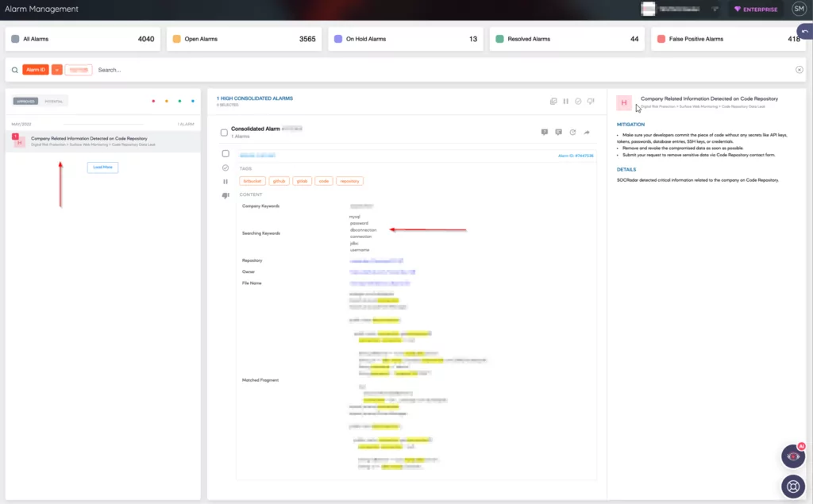This screenshot has height=504, width=813.
Task: Open the AI assistant eye icon
Action: tap(793, 456)
